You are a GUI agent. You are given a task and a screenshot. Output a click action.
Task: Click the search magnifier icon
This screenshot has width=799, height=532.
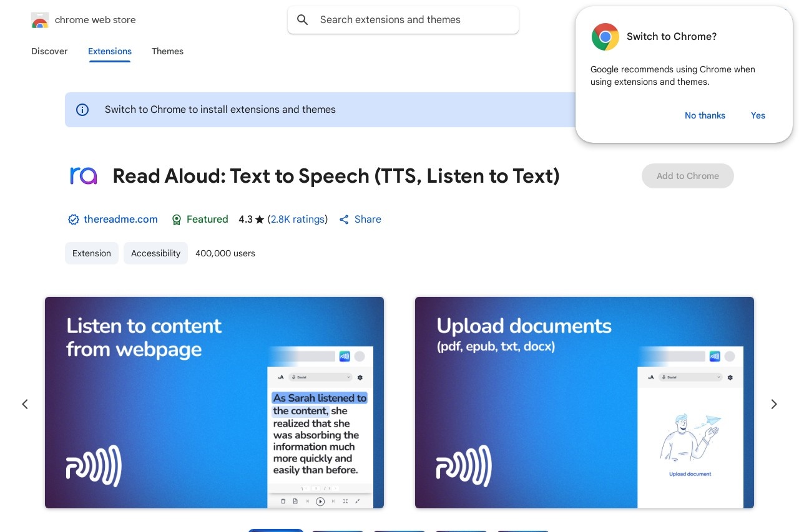303,20
